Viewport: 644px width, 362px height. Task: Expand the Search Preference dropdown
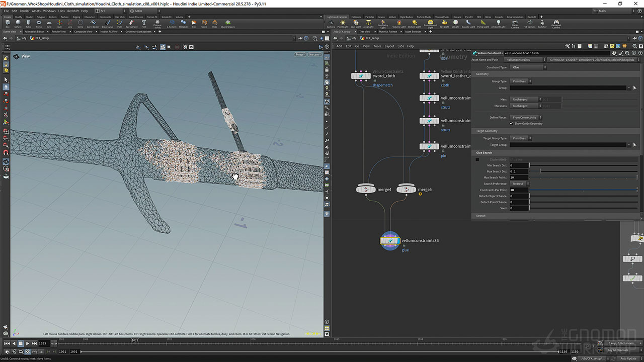520,184
